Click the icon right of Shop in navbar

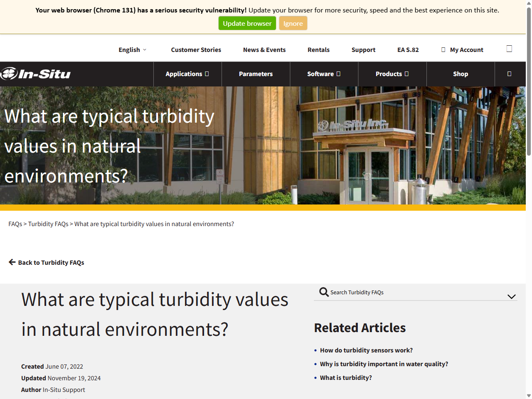509,74
